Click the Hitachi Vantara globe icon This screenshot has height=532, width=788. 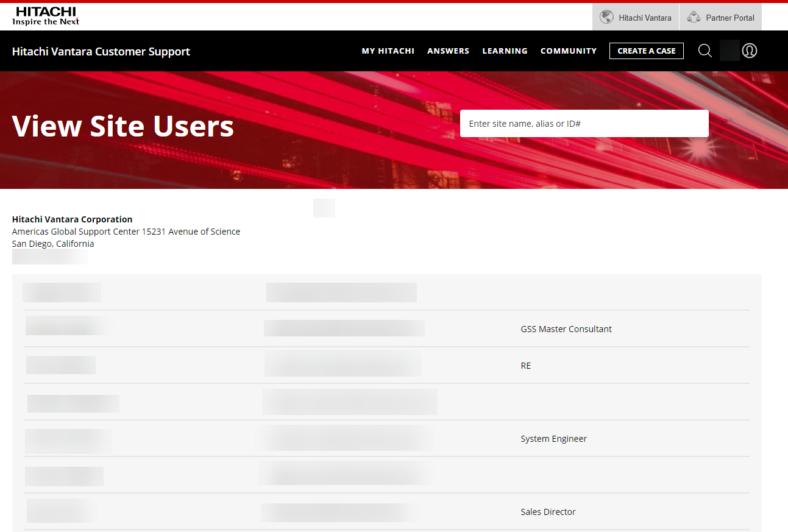pos(606,17)
